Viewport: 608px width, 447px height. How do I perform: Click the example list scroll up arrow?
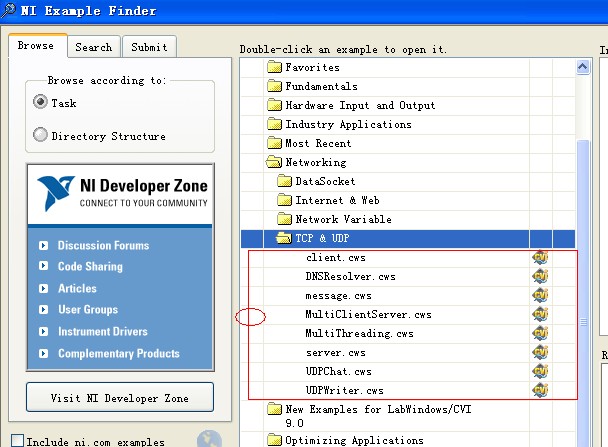pyautogui.click(x=583, y=67)
